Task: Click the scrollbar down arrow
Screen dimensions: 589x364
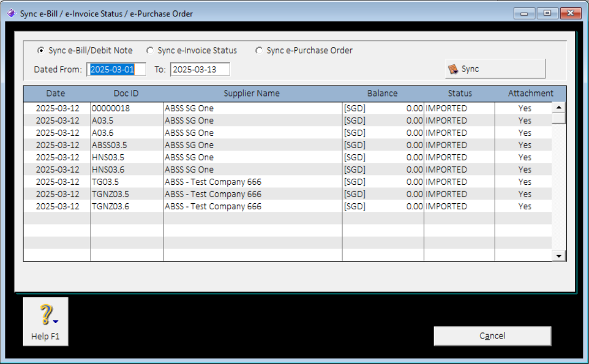Action: (x=559, y=256)
